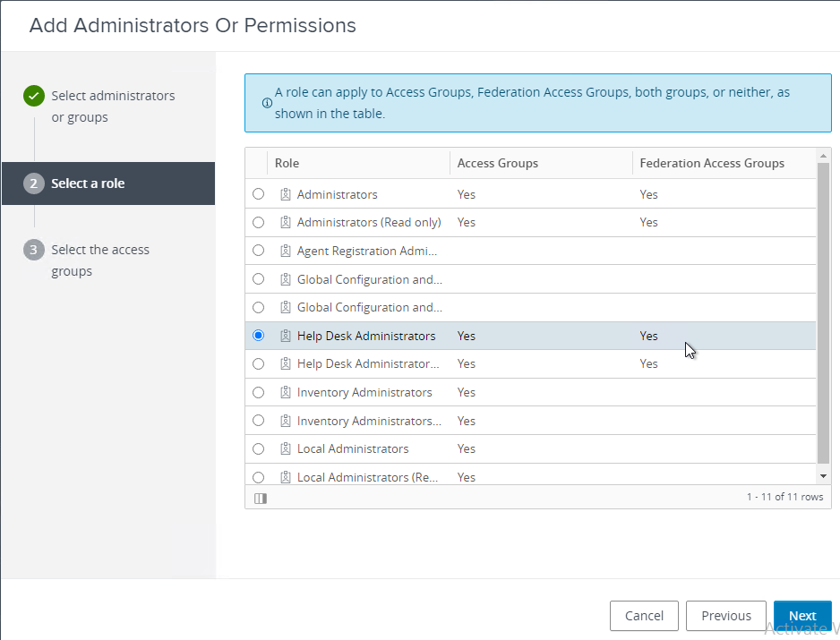Viewport: 840px width, 640px height.
Task: Click the Next button
Action: (x=802, y=616)
